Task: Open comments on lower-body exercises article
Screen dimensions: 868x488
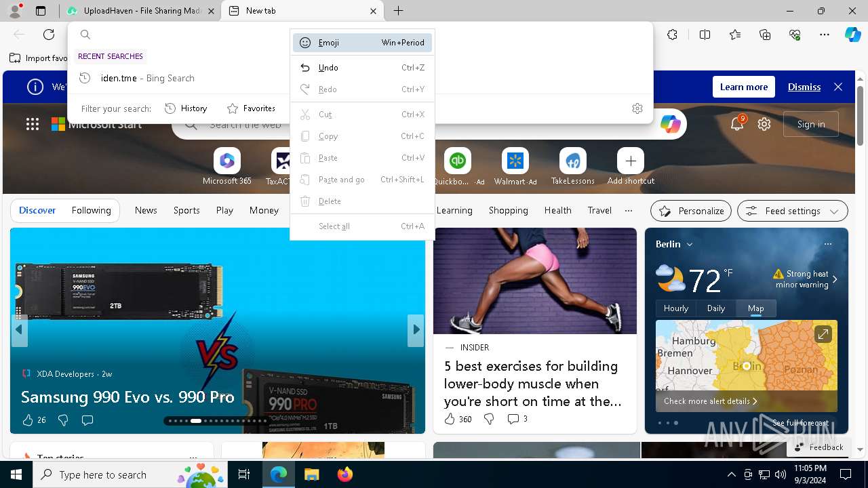Action: [517, 420]
